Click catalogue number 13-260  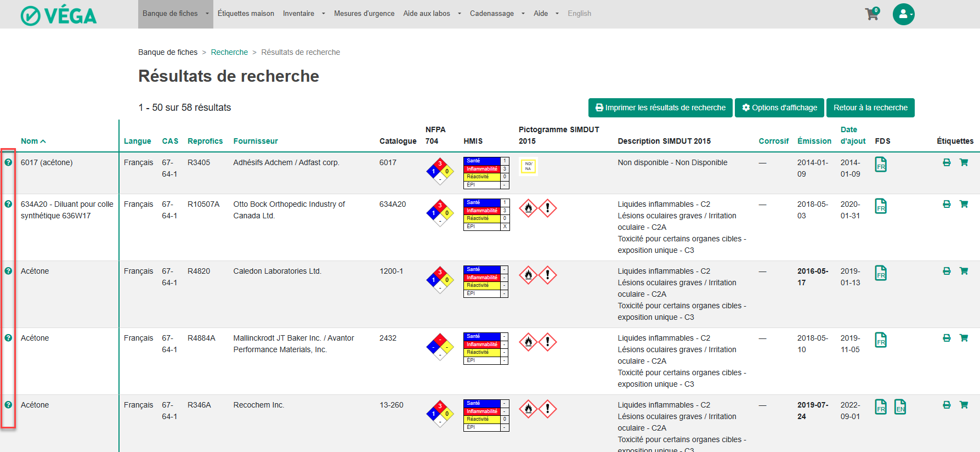392,405
